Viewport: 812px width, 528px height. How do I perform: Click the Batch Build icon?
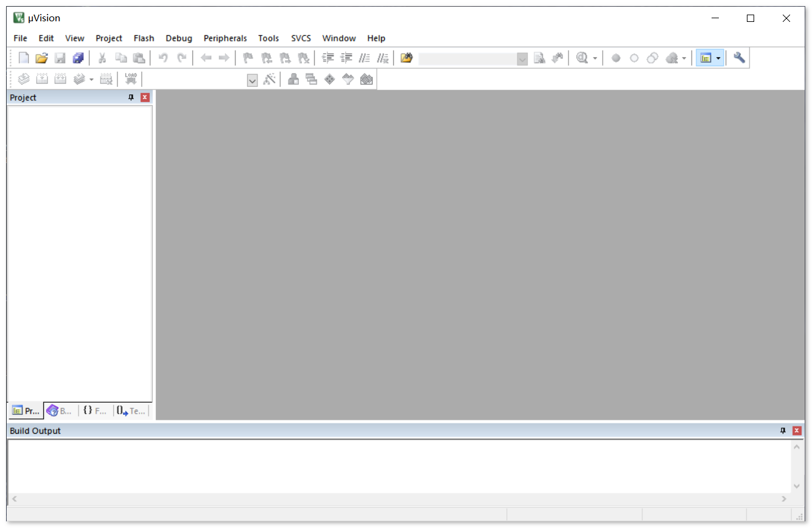click(x=79, y=79)
